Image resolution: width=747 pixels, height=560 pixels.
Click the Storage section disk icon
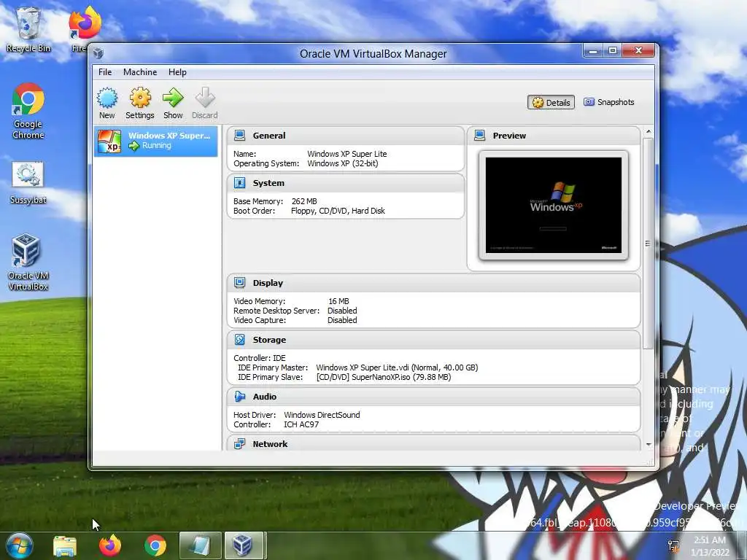click(x=239, y=340)
